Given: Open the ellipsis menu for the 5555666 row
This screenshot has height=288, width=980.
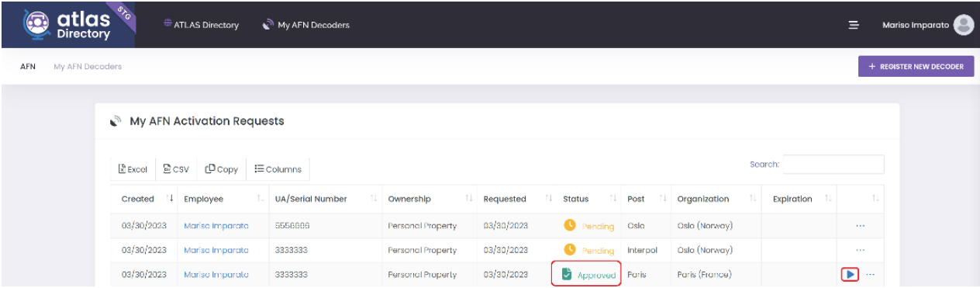Looking at the screenshot, I should 860,226.
